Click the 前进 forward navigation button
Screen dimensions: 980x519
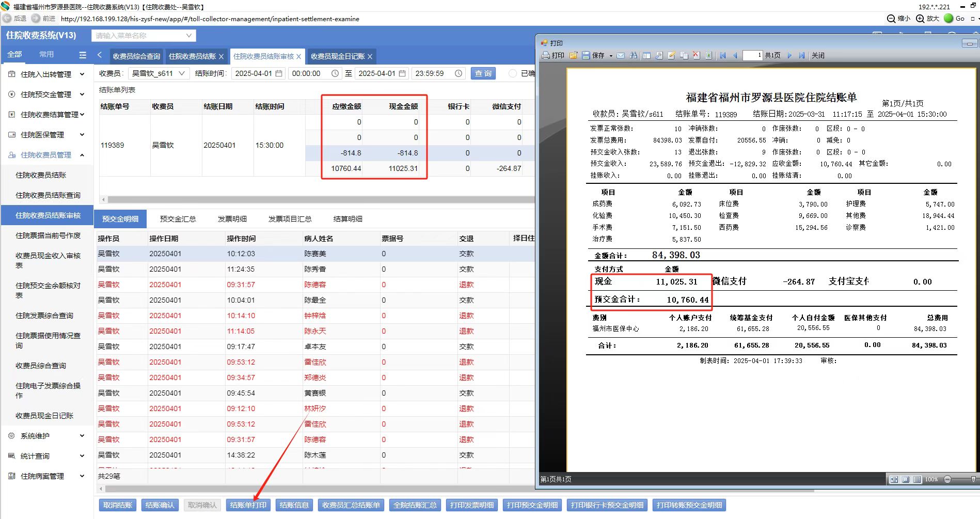(x=43, y=18)
